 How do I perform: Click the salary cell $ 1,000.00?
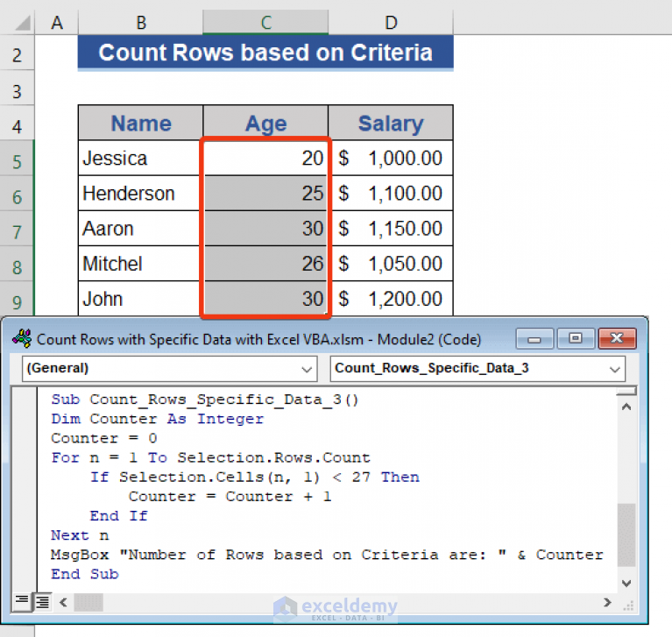click(391, 159)
